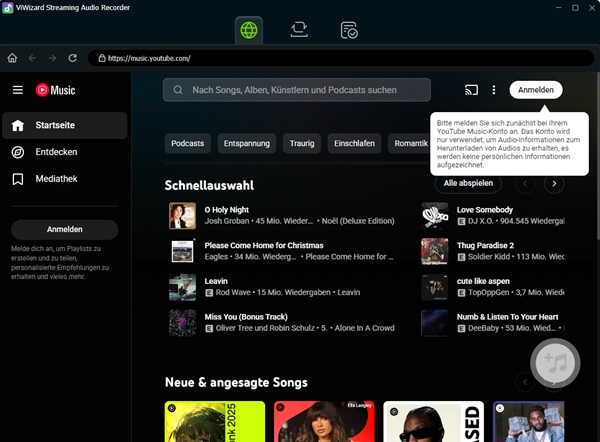Open the Converted history tab icon
This screenshot has width=600, height=442.
[349, 30]
